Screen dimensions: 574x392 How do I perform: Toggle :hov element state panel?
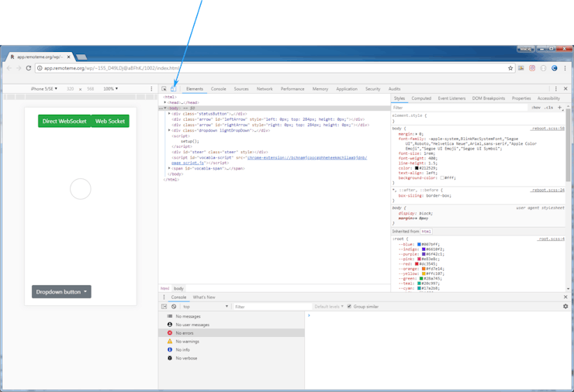click(x=536, y=108)
